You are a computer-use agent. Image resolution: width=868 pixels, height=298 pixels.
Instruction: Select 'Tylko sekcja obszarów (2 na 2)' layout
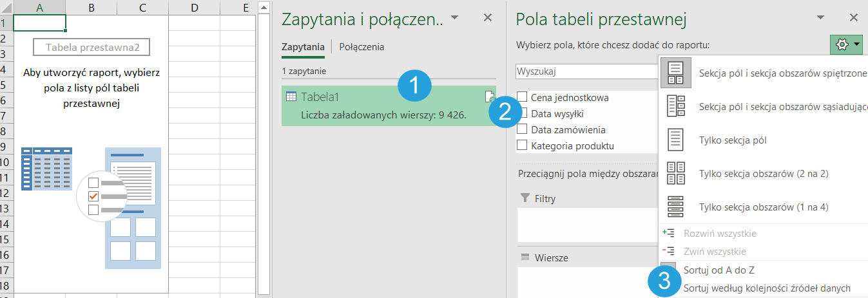coord(675,173)
